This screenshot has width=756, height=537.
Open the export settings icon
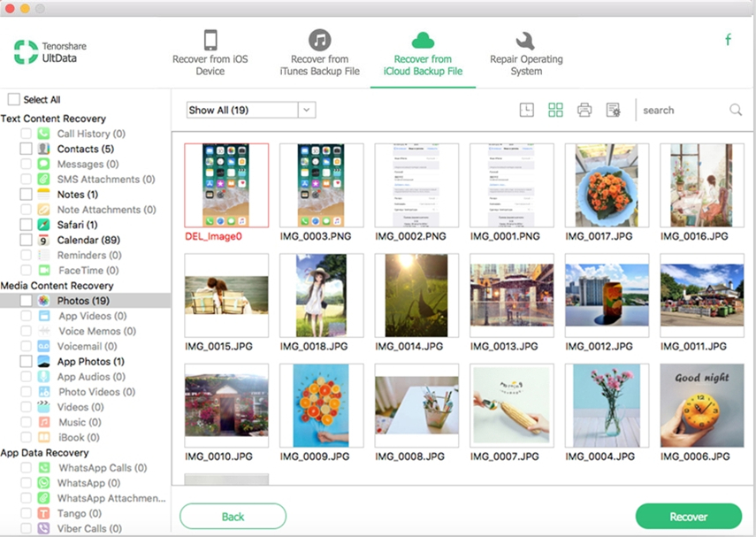click(614, 110)
